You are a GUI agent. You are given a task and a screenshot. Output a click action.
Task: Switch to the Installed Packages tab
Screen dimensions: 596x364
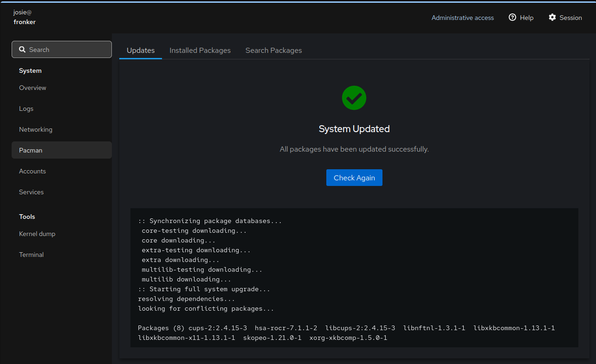coord(200,51)
